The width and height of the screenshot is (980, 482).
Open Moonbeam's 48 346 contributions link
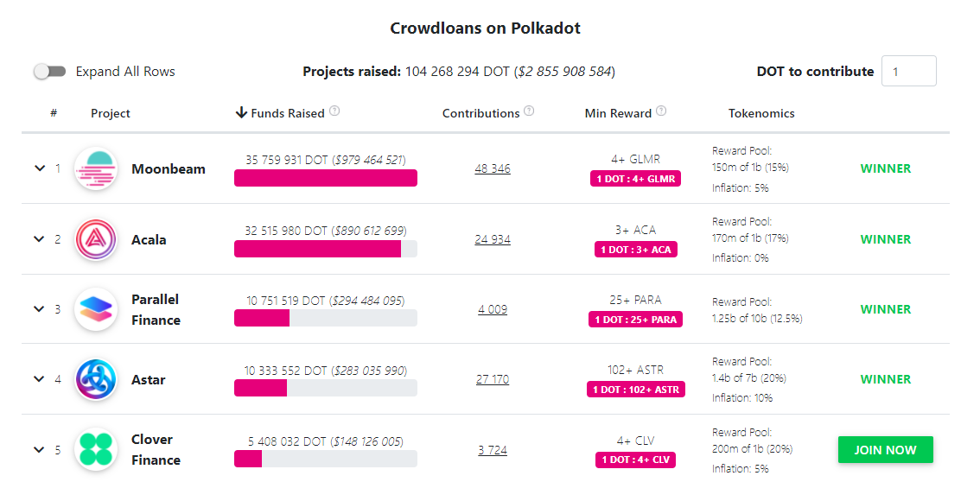pos(492,169)
